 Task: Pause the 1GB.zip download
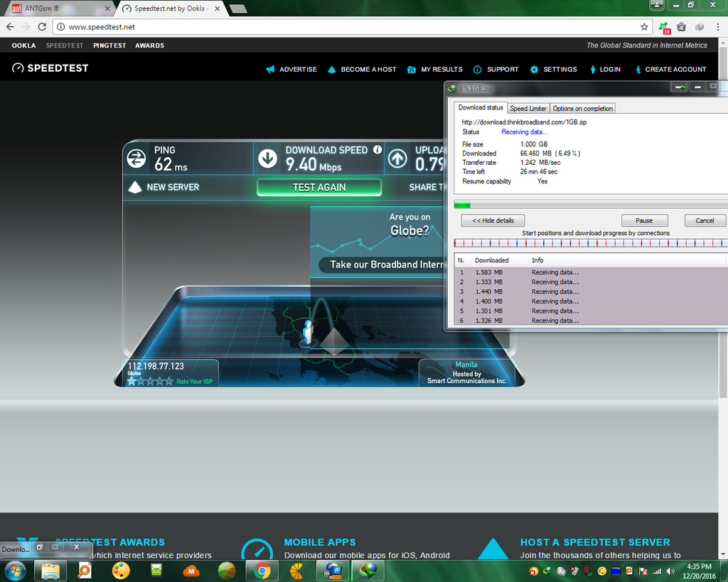[644, 220]
